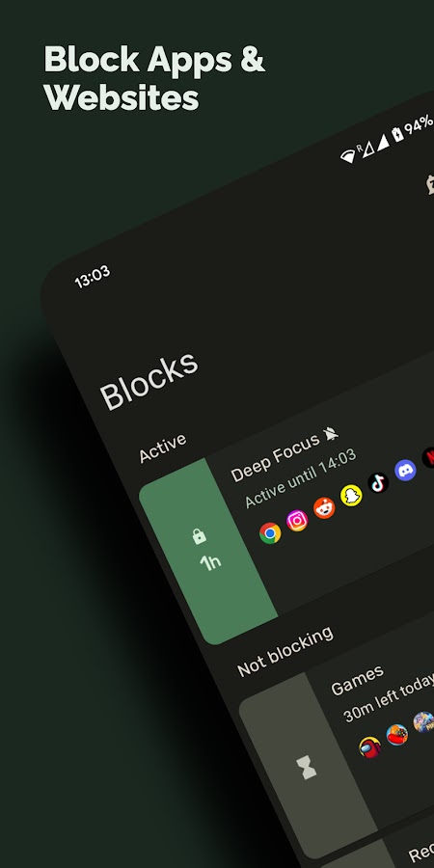Click the Reddit icon in Deep Focus block
The height and width of the screenshot is (868, 434).
point(324,507)
